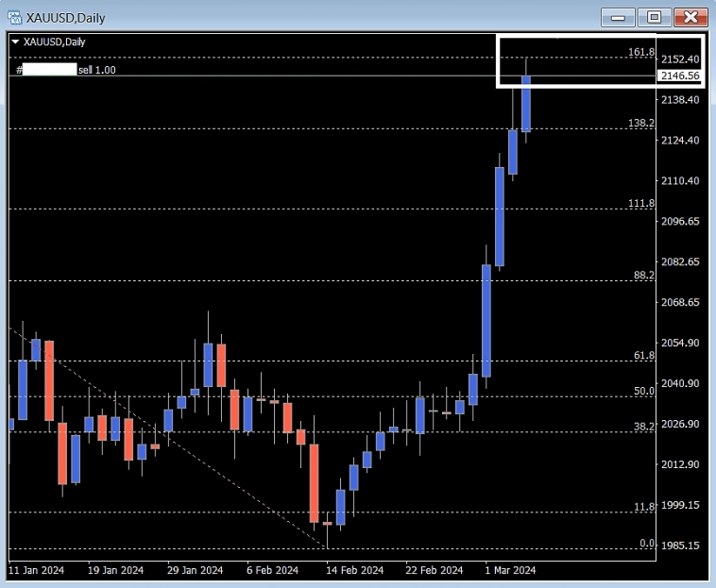
Task: Click the XAUUSD chart window icon
Action: 14,18
